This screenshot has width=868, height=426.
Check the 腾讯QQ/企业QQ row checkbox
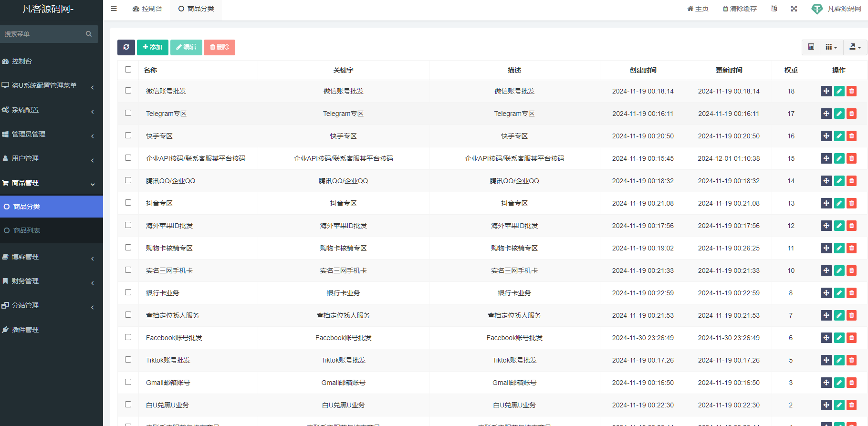click(128, 180)
